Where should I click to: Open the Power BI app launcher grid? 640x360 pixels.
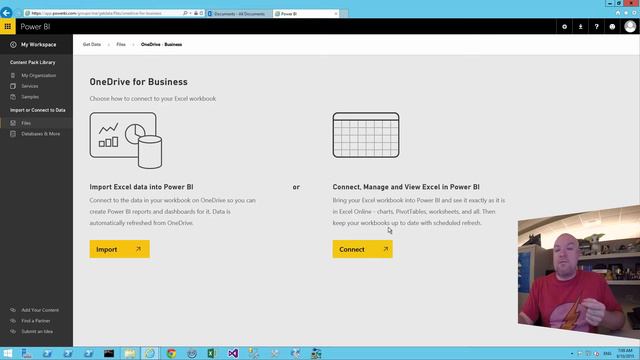click(8, 27)
